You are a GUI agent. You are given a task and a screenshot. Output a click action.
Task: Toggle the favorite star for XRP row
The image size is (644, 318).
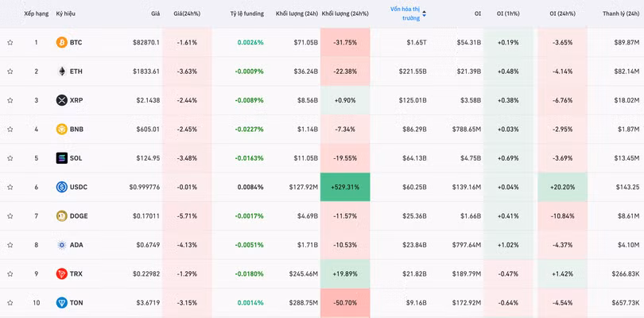pos(10,100)
